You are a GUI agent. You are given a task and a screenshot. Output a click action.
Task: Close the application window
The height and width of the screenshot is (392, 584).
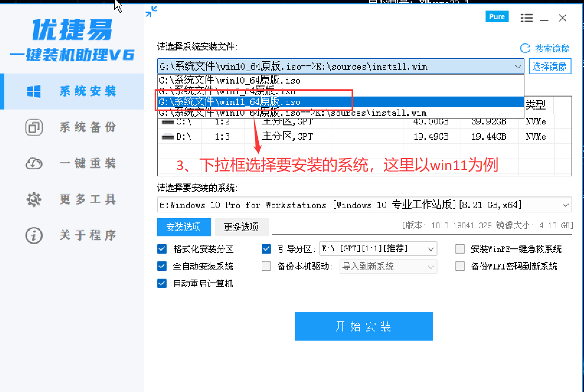coord(563,18)
